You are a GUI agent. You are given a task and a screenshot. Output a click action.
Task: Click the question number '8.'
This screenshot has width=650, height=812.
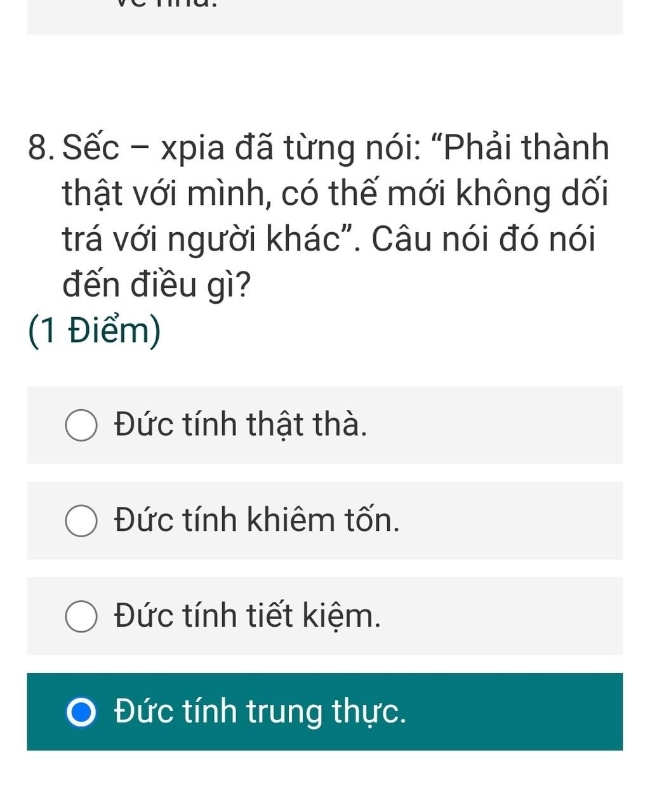click(x=42, y=148)
